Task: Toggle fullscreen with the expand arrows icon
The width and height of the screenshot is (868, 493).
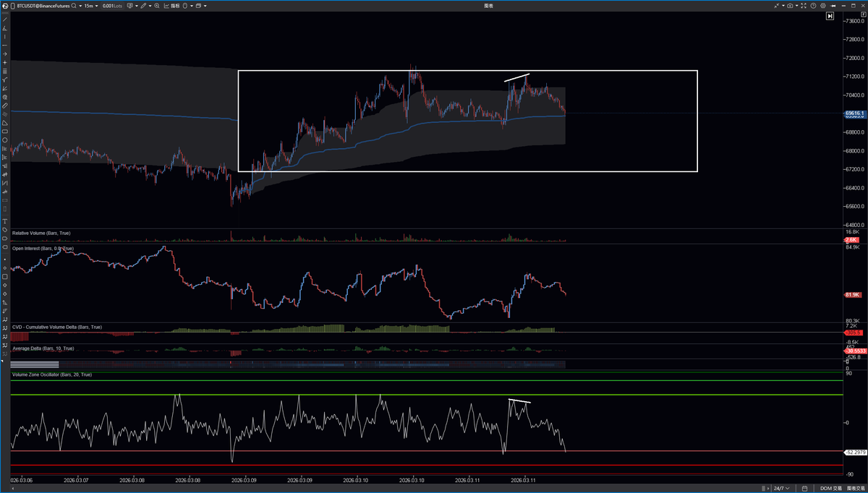Action: click(804, 6)
